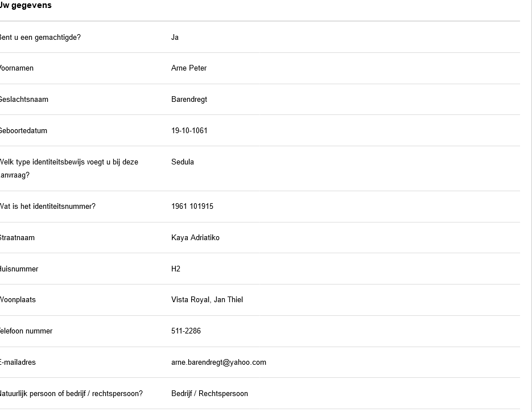The image size is (532, 412).
Task: Click the email address arne.barendregt@yahoo.com
Action: [218, 362]
